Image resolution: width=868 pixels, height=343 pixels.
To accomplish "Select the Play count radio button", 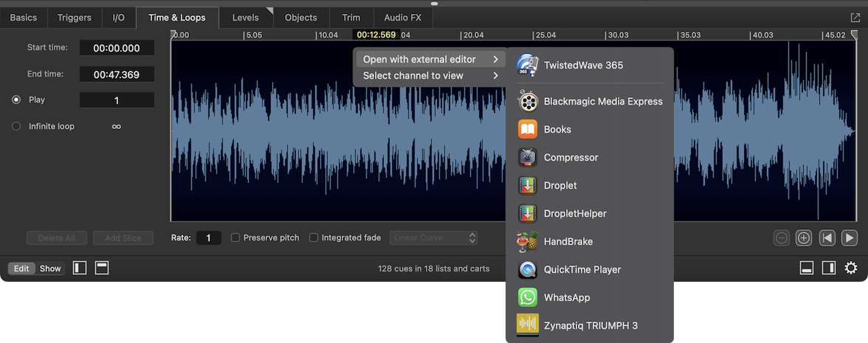I will (16, 100).
